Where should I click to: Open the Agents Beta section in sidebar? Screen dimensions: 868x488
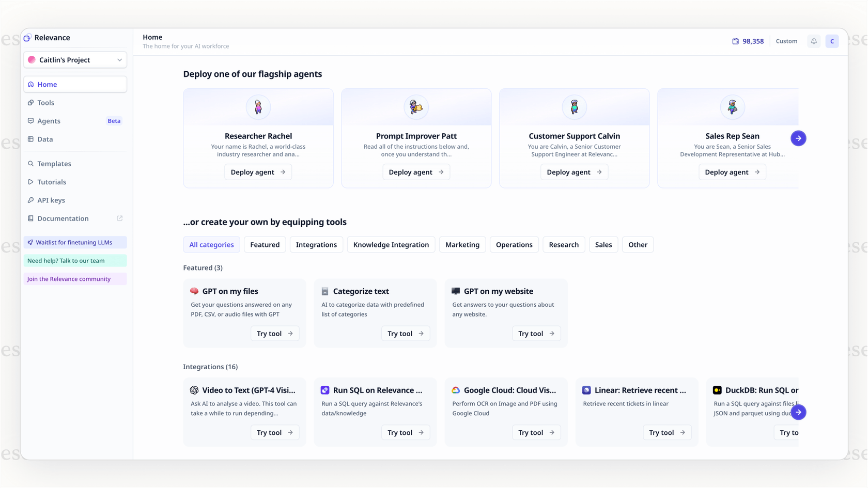pos(49,120)
